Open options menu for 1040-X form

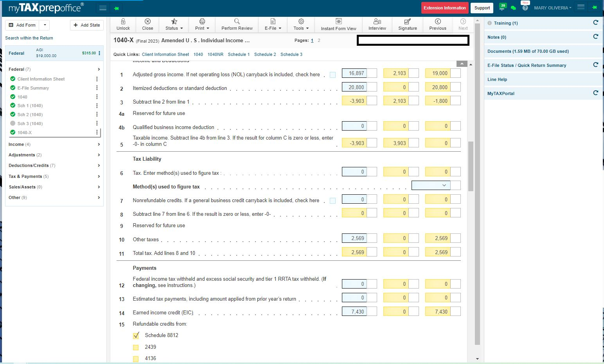(x=97, y=133)
